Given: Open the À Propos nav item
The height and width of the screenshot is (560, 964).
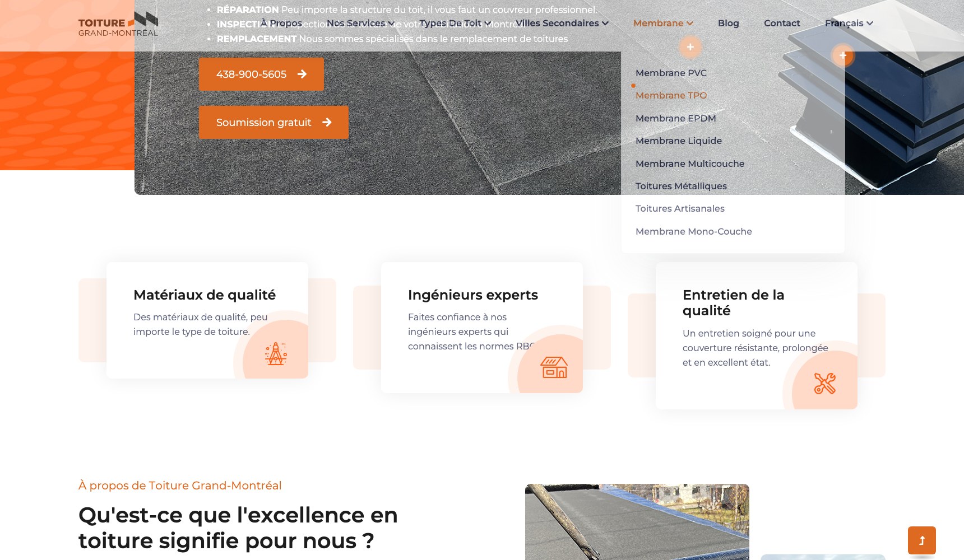Looking at the screenshot, I should (281, 23).
